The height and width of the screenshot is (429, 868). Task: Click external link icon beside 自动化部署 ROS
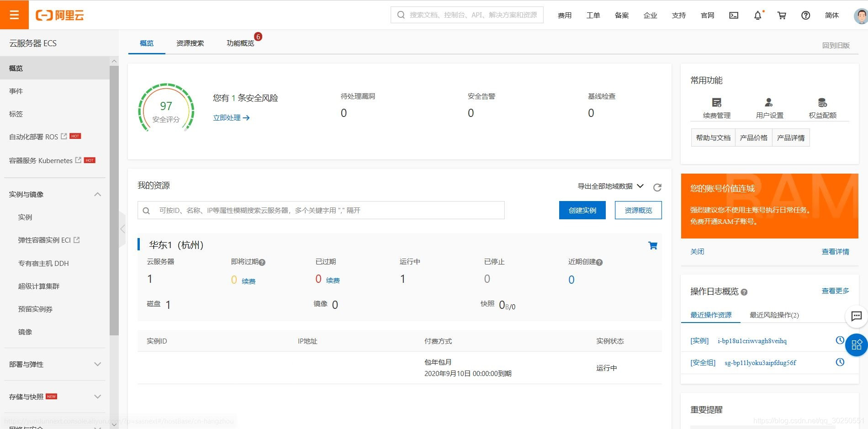point(64,136)
